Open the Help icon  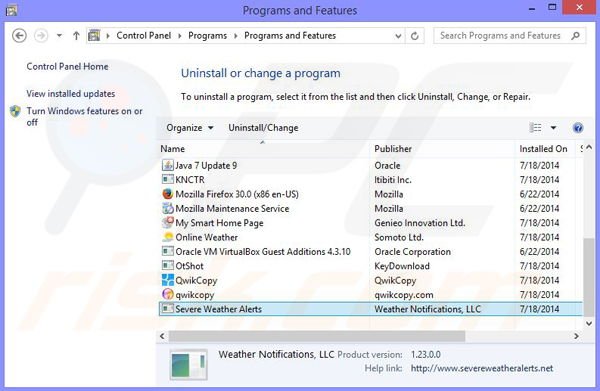coord(578,128)
